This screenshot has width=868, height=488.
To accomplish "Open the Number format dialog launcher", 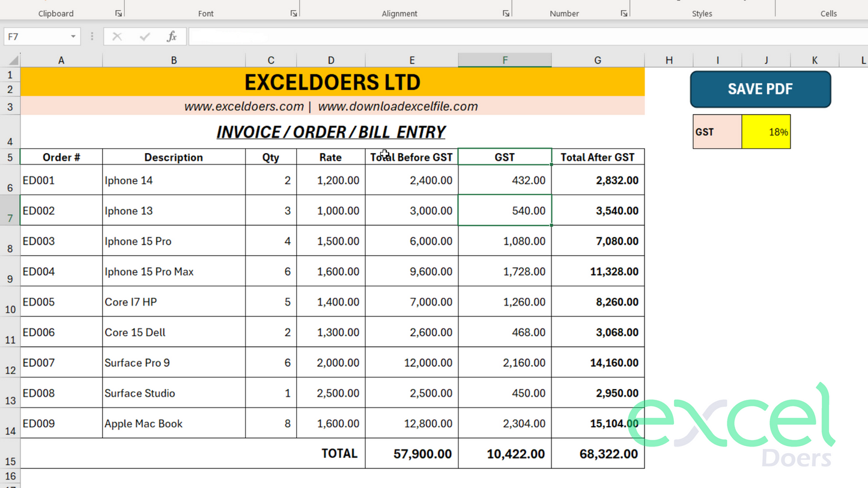I will [624, 13].
